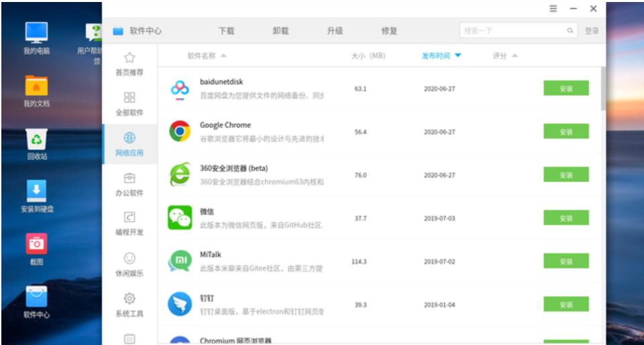This screenshot has height=345, width=644.
Task: Switch to the 下载 tab
Action: pyautogui.click(x=226, y=31)
